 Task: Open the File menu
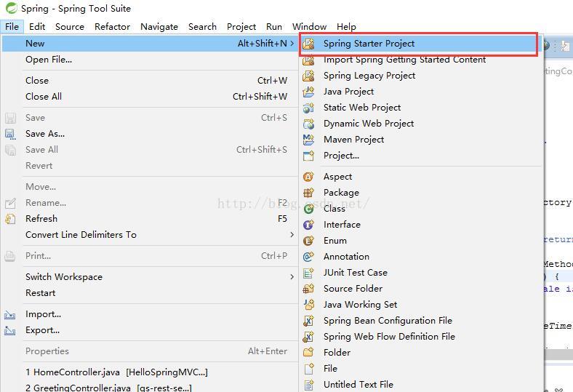(12, 27)
